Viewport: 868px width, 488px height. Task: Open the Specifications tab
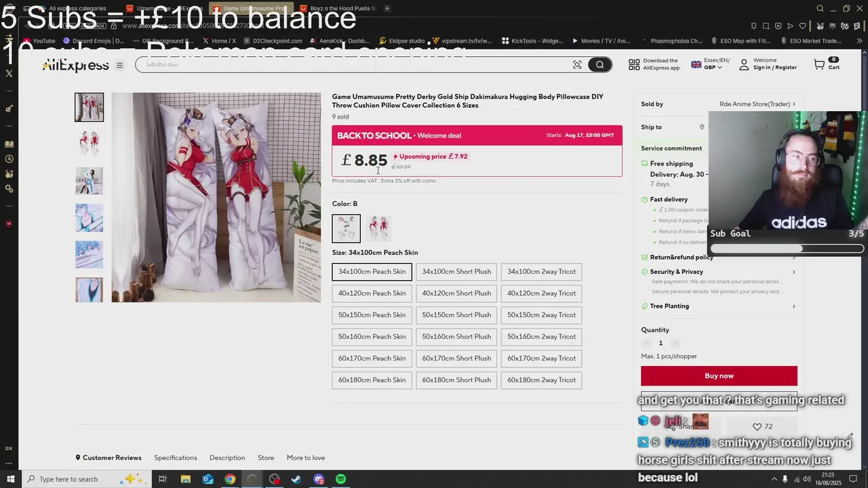pyautogui.click(x=176, y=458)
